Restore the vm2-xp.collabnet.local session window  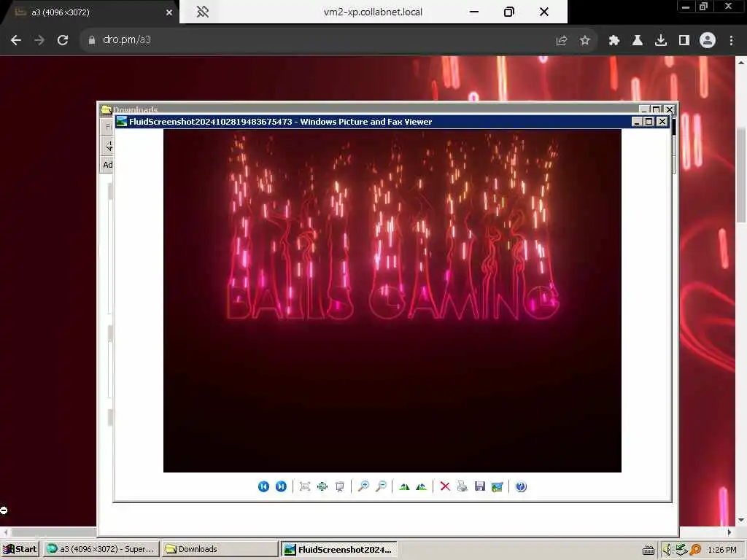tap(508, 12)
